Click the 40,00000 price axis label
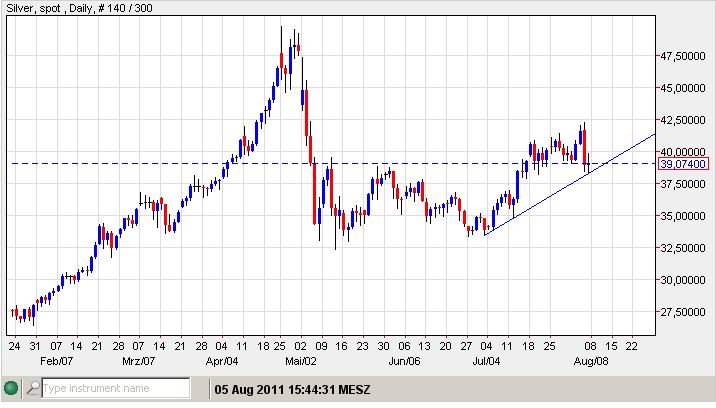Image resolution: width=716 pixels, height=408 pixels. (683, 152)
